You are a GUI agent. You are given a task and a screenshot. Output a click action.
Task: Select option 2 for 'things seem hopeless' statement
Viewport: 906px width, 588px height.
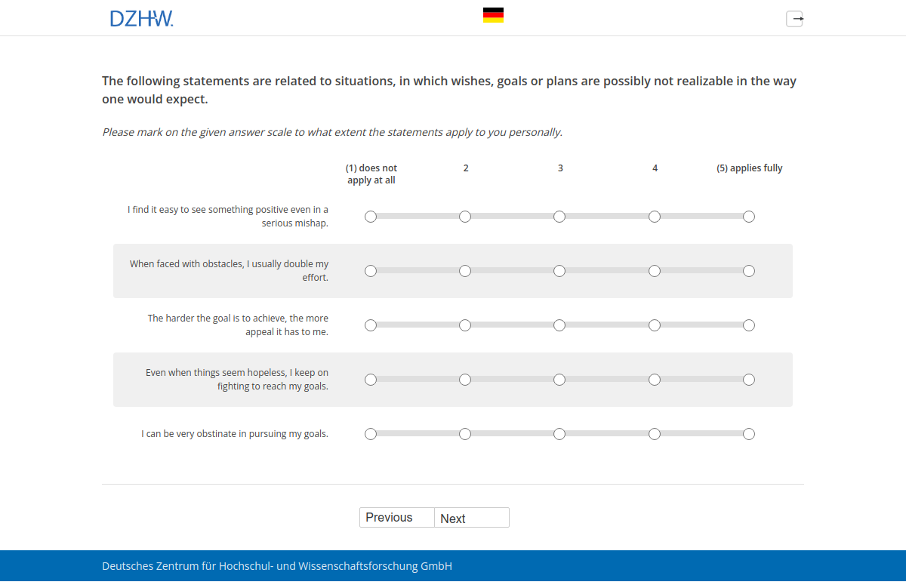point(465,380)
